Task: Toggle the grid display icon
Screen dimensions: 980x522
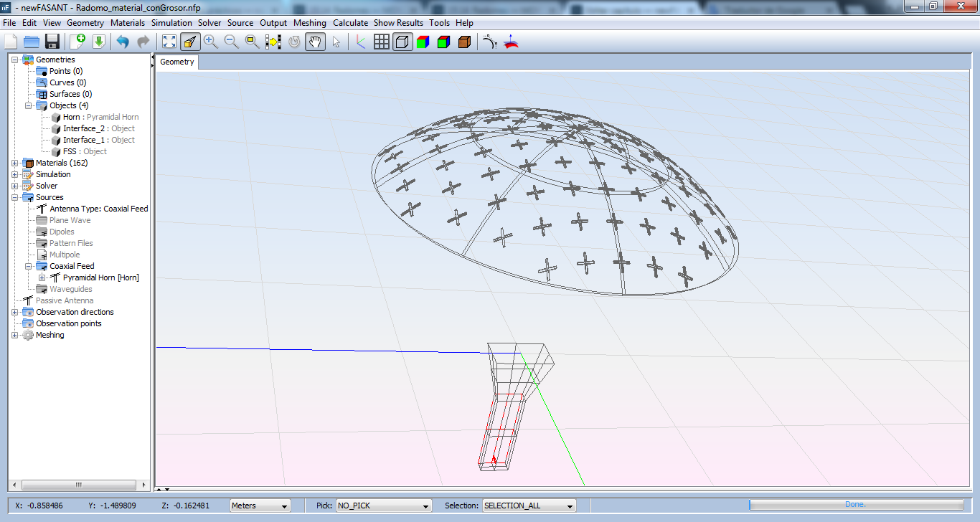Action: coord(381,42)
